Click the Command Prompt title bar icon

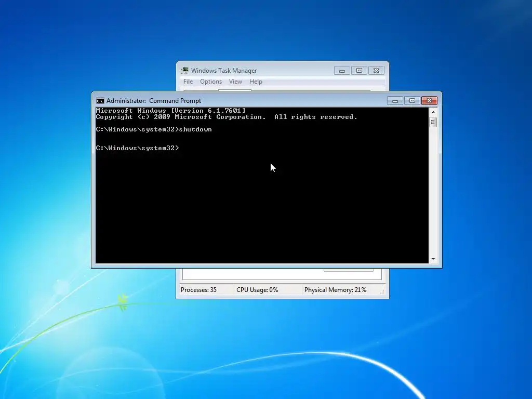pyautogui.click(x=100, y=101)
